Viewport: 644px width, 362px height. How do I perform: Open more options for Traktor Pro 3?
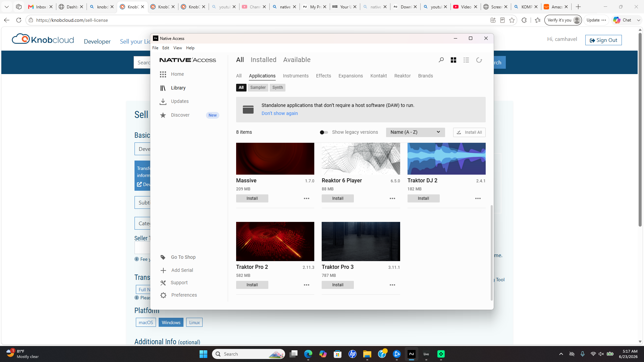[x=392, y=285]
